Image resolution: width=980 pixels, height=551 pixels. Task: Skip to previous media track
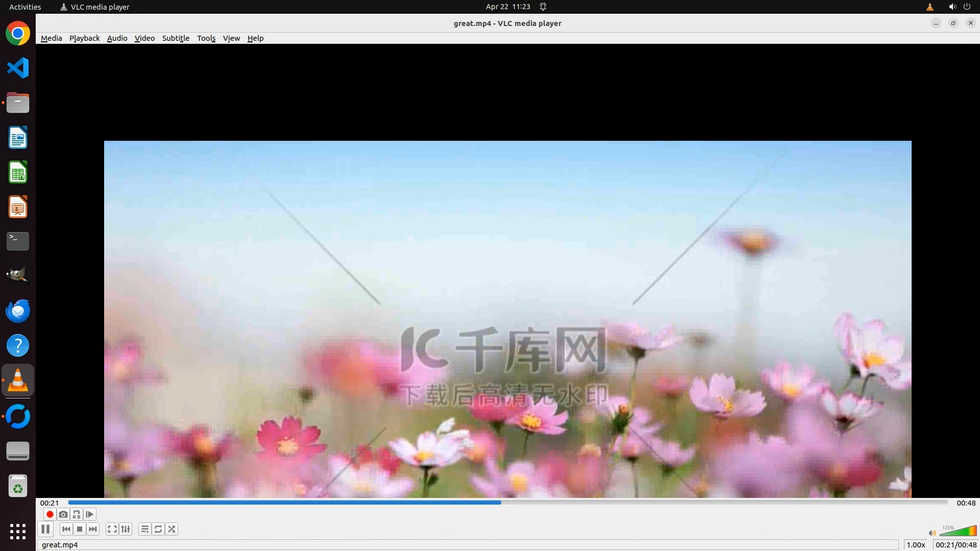[x=66, y=529]
